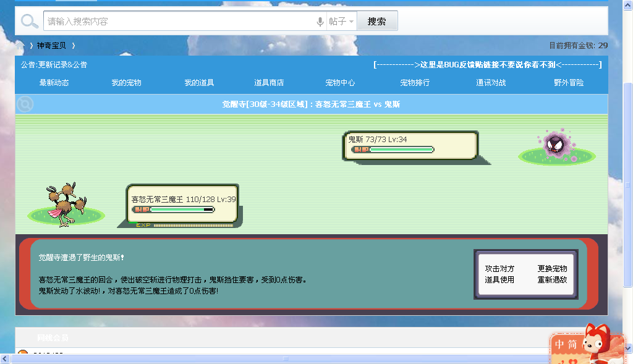Image resolution: width=633 pixels, height=364 pixels.
Task: Select 攻击对方 battle action
Action: (499, 269)
